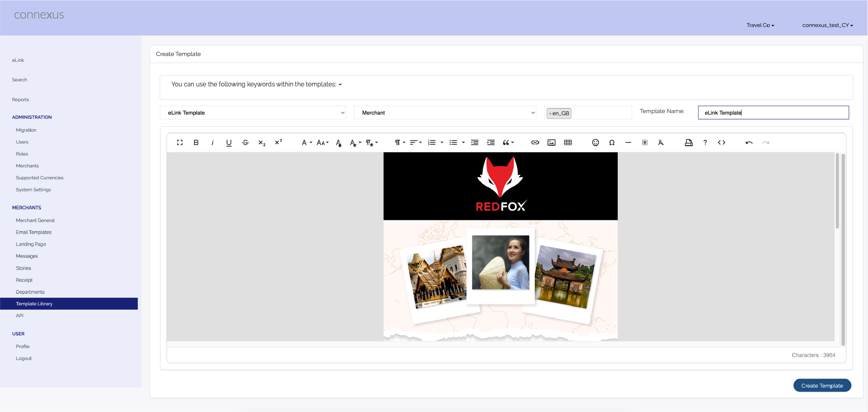868x412 pixels.
Task: Open the quote dropdown
Action: click(508, 143)
